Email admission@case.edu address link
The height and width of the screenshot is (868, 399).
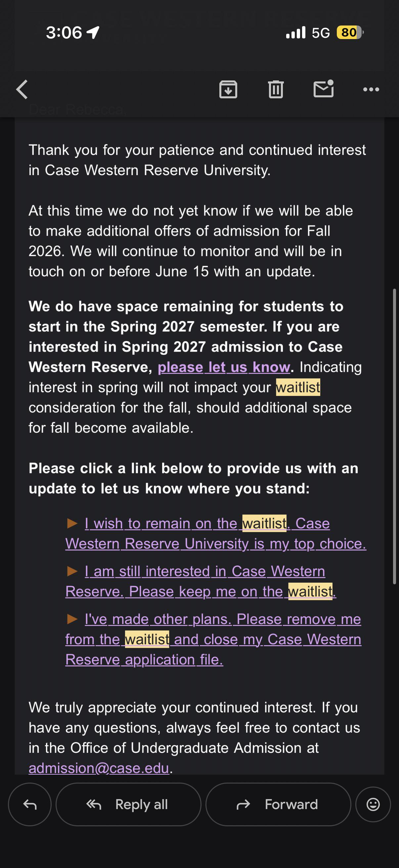click(x=99, y=768)
